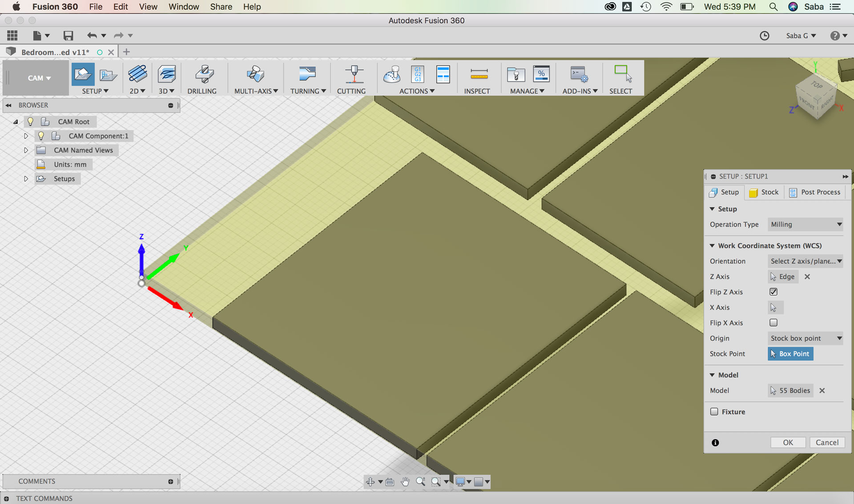Click the Job Status clock icon

[764, 36]
